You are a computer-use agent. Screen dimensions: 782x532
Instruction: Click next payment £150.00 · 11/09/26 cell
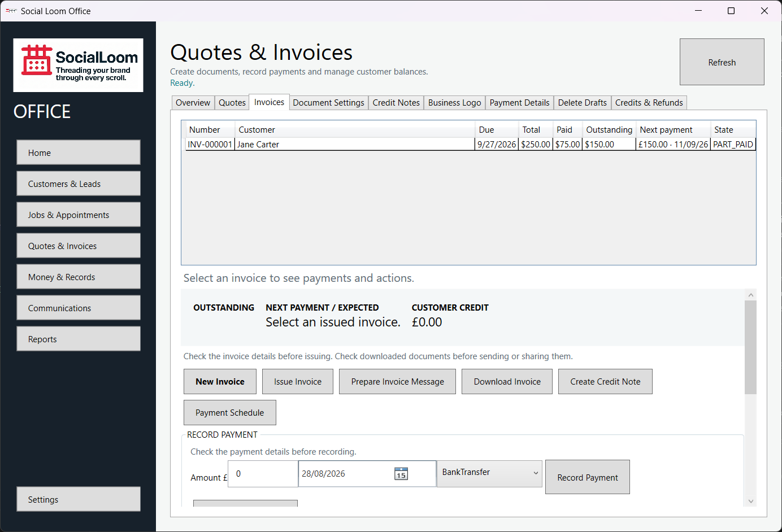click(x=673, y=145)
